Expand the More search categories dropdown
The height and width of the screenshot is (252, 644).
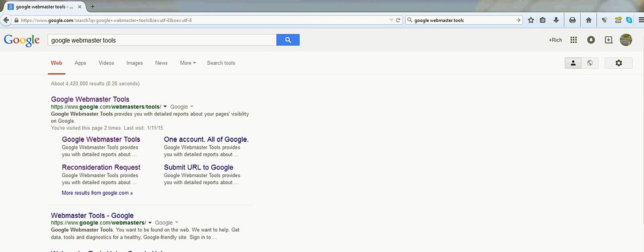pyautogui.click(x=188, y=63)
